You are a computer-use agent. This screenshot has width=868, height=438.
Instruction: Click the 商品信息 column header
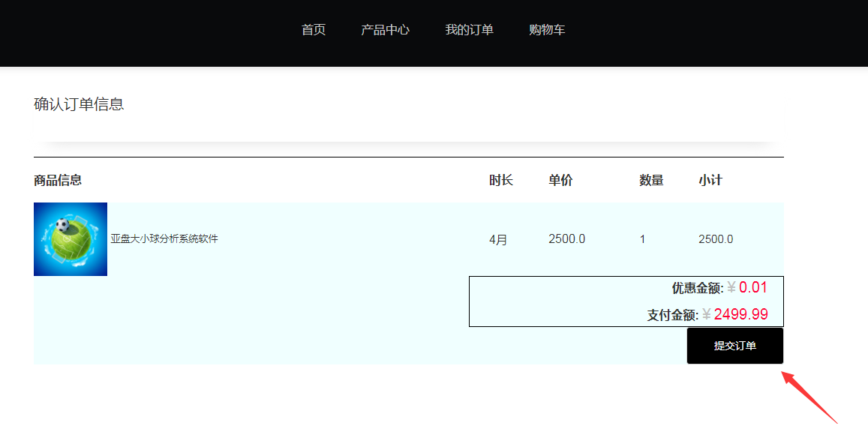(x=58, y=180)
